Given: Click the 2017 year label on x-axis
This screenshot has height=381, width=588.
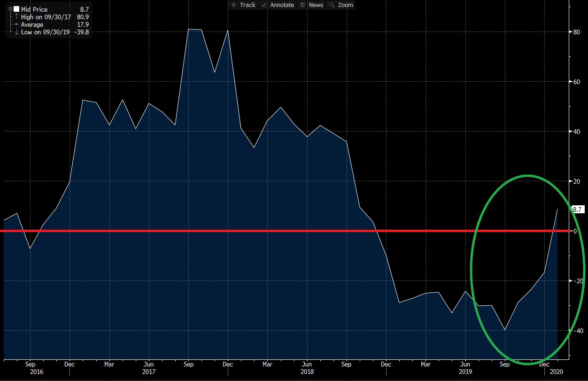Looking at the screenshot, I should tap(149, 372).
